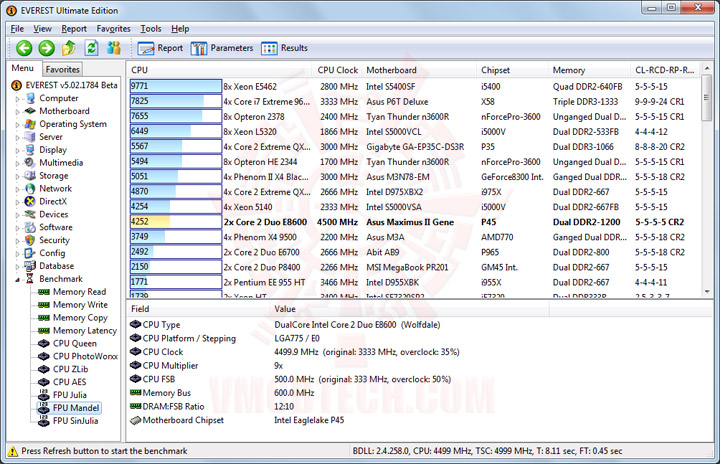Open the View menu
720x464 pixels.
pos(42,28)
